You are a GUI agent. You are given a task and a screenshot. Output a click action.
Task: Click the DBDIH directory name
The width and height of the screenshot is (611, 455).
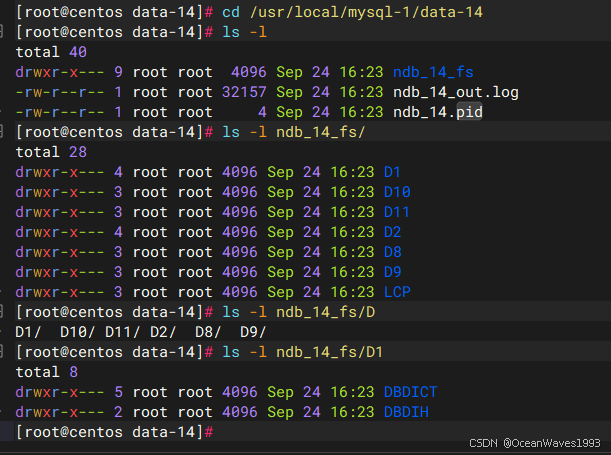click(x=406, y=412)
